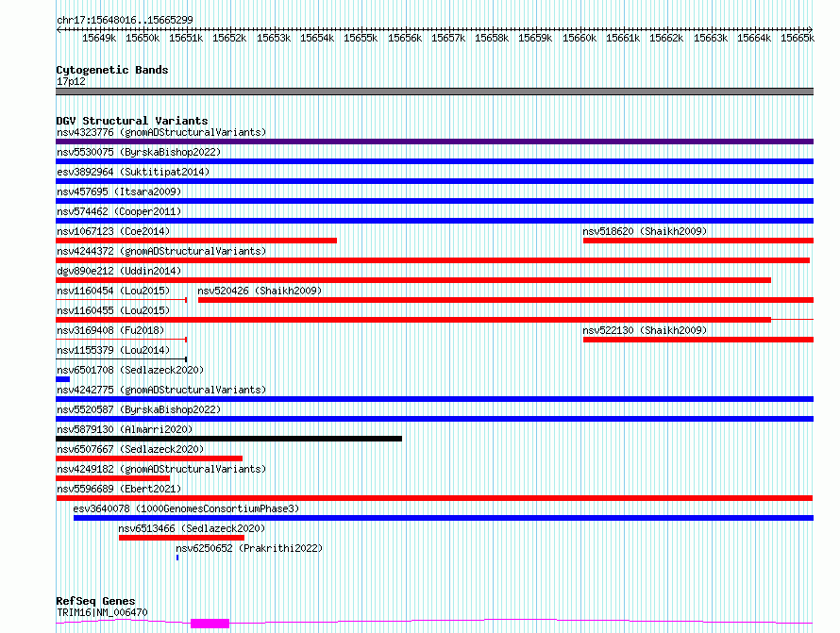
Task: Open the first nsv1160454 Lou2015 label
Action: (x=113, y=291)
